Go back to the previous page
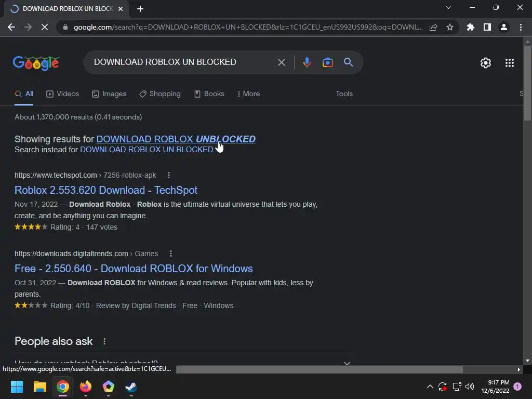The image size is (532, 399). (11, 27)
